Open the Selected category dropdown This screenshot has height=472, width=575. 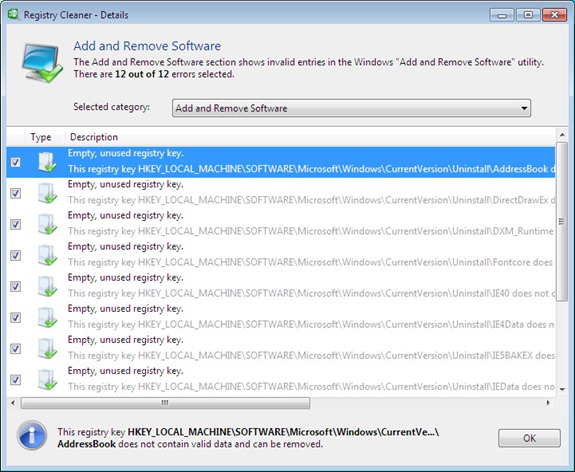click(x=351, y=108)
